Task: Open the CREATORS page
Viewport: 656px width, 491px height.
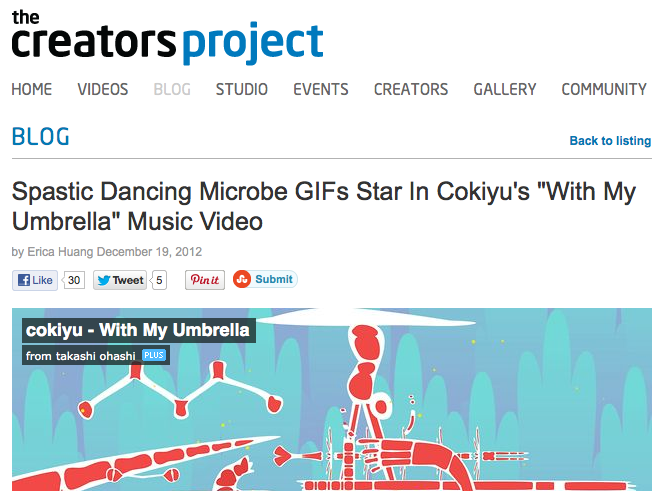Action: click(411, 89)
